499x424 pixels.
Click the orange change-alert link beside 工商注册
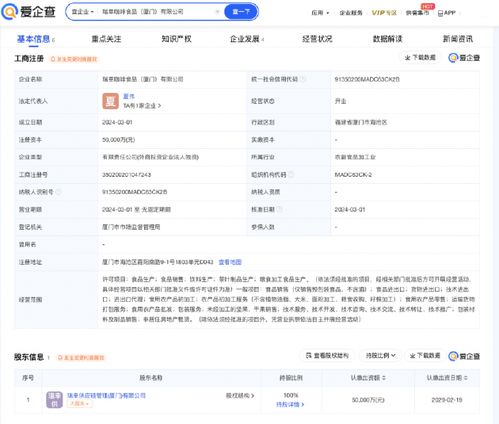pos(74,59)
